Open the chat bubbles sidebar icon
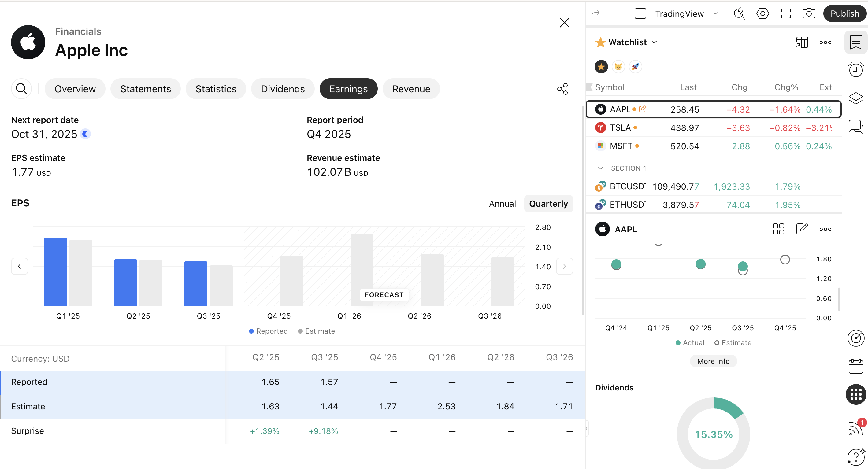868x469 pixels. click(x=855, y=127)
